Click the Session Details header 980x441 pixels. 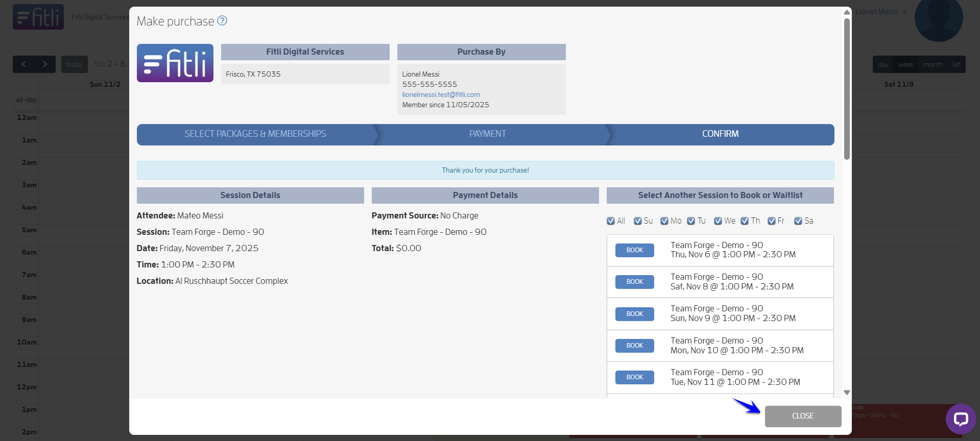point(250,195)
